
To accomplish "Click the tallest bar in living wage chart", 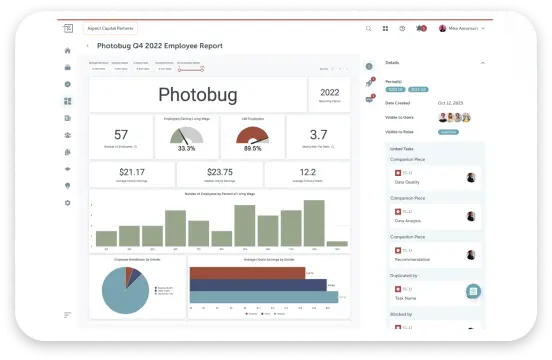I will pyautogui.click(x=314, y=223).
